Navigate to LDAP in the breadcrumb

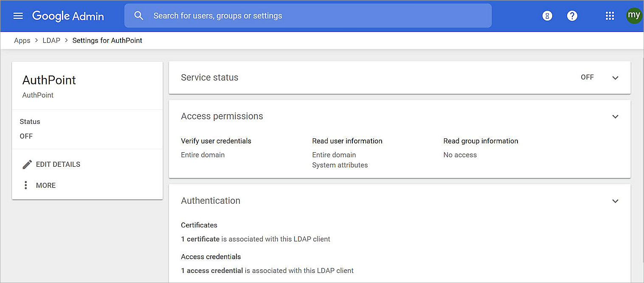(51, 40)
